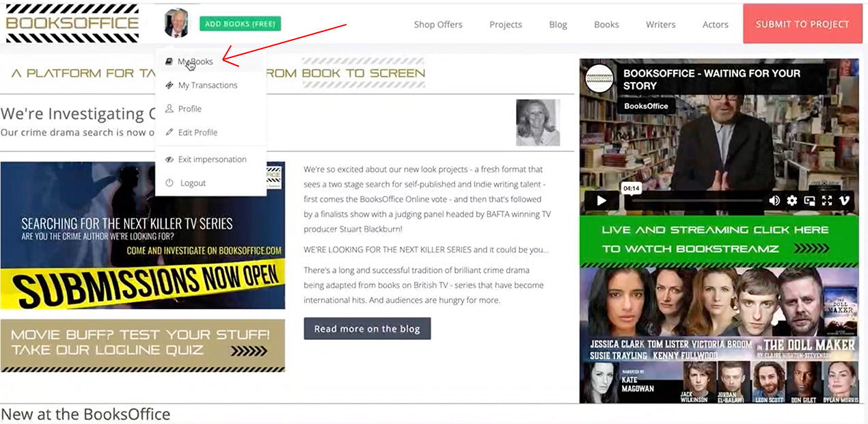Click New at the BooksOffice heading
Image resolution: width=868 pixels, height=424 pixels.
[85, 414]
